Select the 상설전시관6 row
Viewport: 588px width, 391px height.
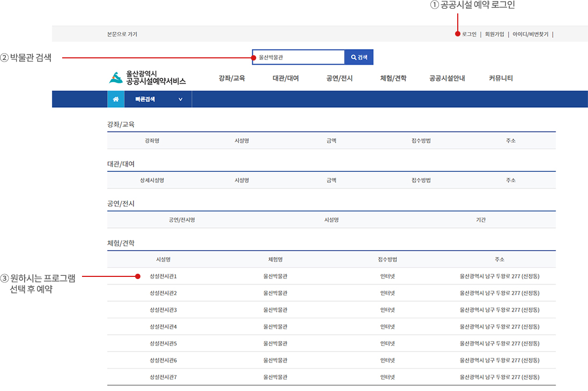pos(331,360)
